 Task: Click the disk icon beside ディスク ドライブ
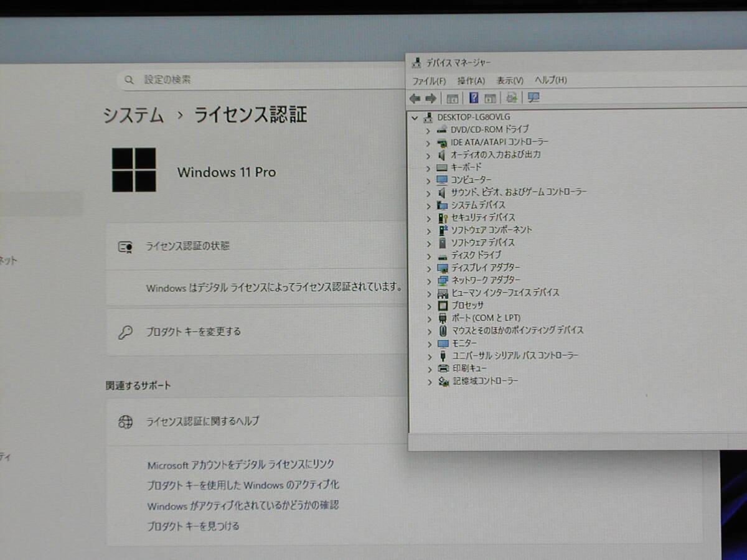[443, 256]
